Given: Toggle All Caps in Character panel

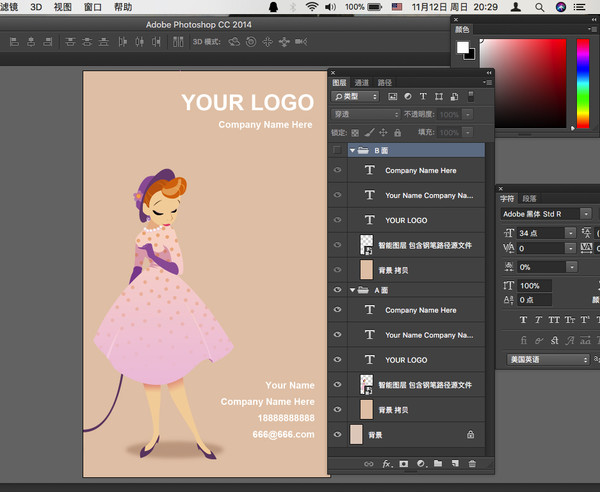Looking at the screenshot, I should tap(554, 319).
